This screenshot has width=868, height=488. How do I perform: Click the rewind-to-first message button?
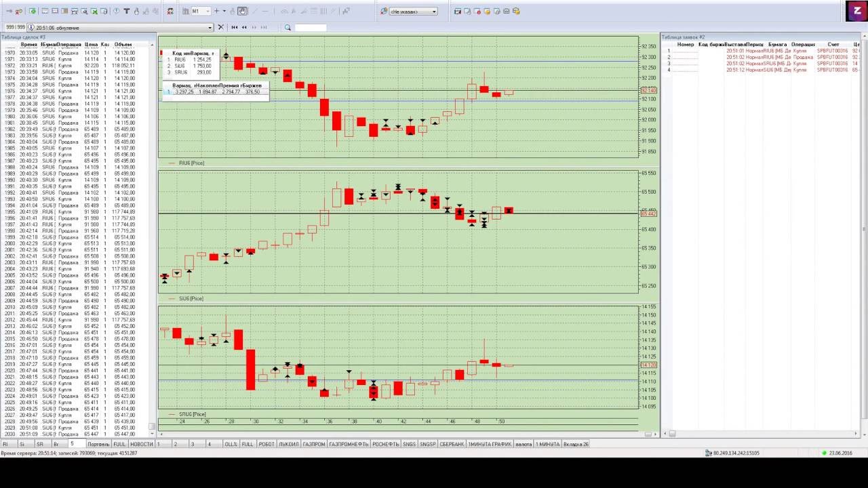coord(235,27)
